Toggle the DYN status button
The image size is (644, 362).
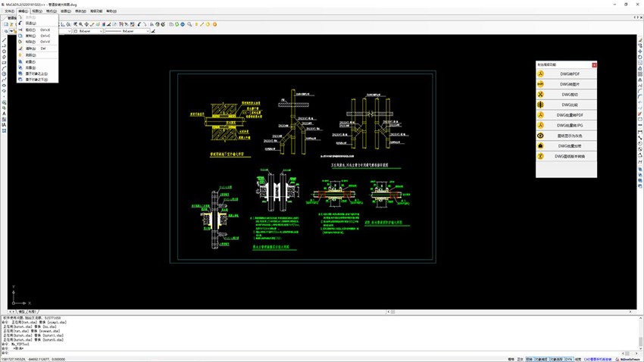click(x=569, y=360)
